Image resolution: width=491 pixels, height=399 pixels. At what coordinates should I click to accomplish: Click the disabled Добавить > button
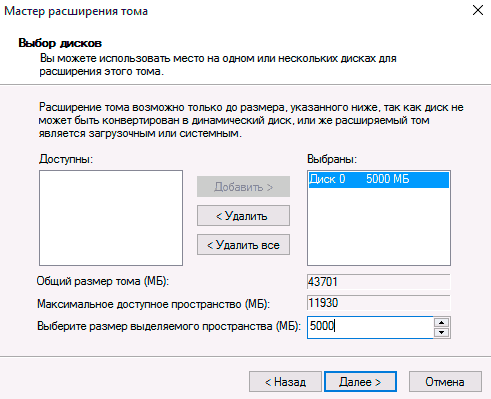tap(243, 187)
